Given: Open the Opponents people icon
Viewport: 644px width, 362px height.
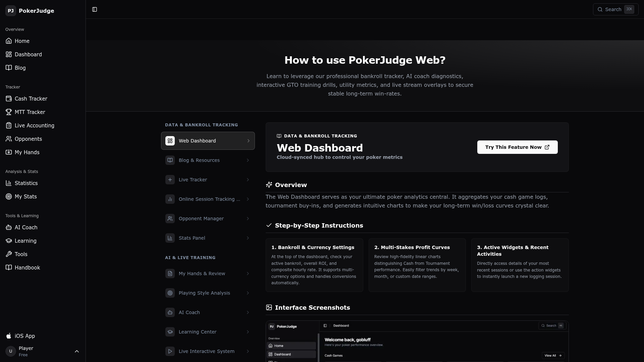Looking at the screenshot, I should (9, 139).
